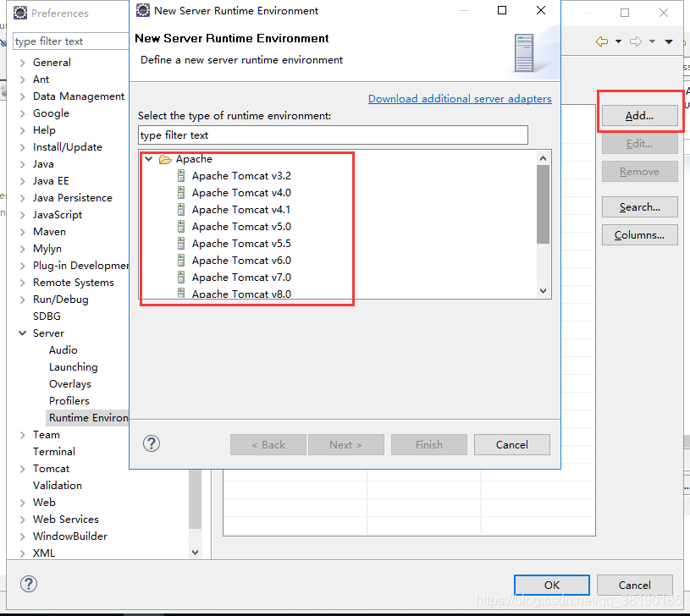Screen dimensions: 690x616
Task: Select the XML preferences item
Action: point(44,553)
